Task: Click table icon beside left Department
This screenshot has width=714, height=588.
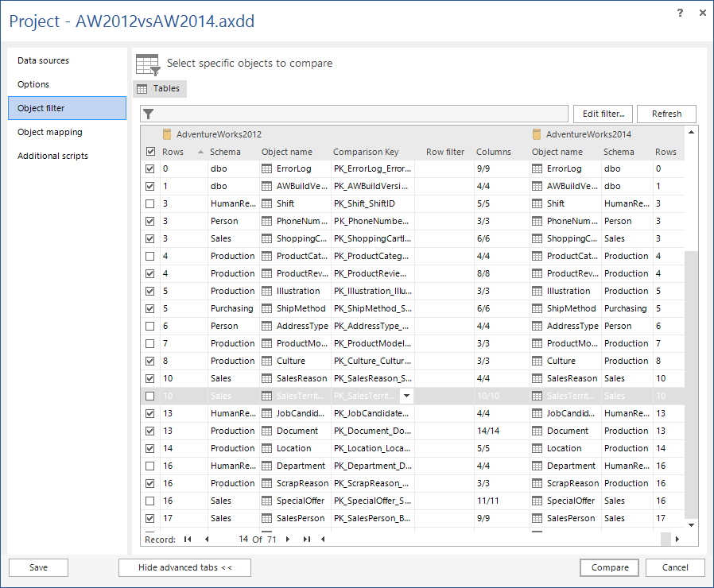Action: point(267,466)
